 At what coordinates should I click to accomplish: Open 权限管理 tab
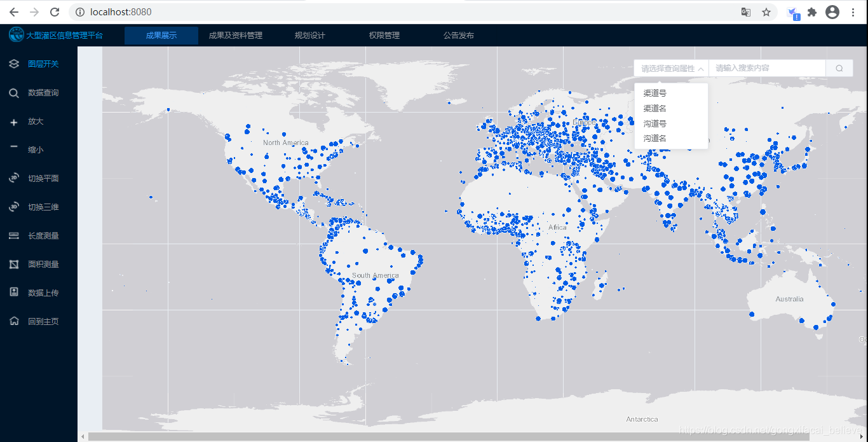(x=384, y=36)
